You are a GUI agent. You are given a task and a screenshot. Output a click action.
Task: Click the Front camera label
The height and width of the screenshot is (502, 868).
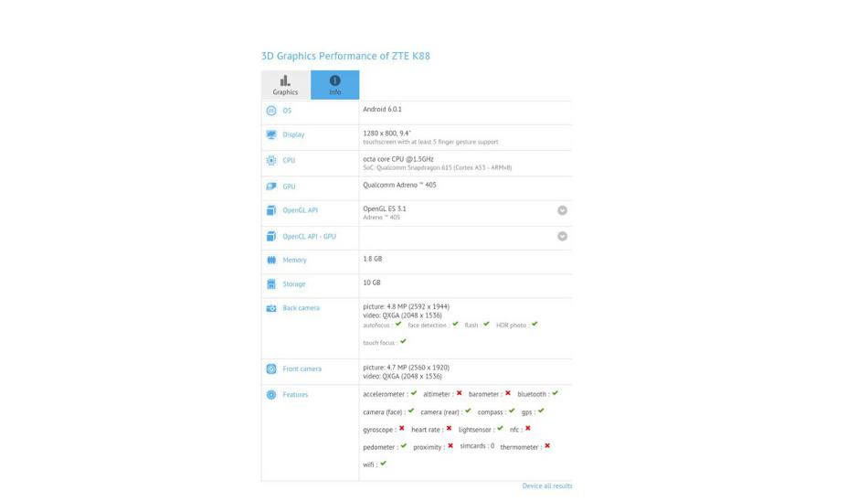pyautogui.click(x=302, y=369)
